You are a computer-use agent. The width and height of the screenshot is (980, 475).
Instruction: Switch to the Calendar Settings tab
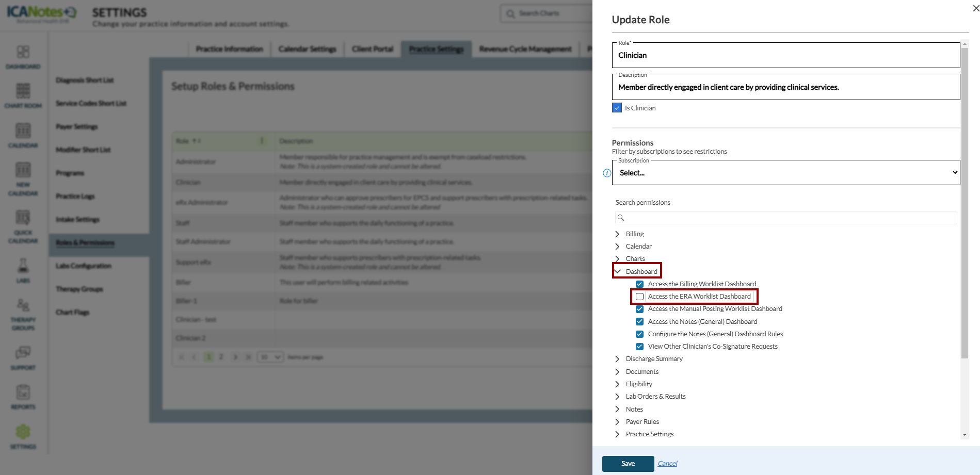click(308, 49)
